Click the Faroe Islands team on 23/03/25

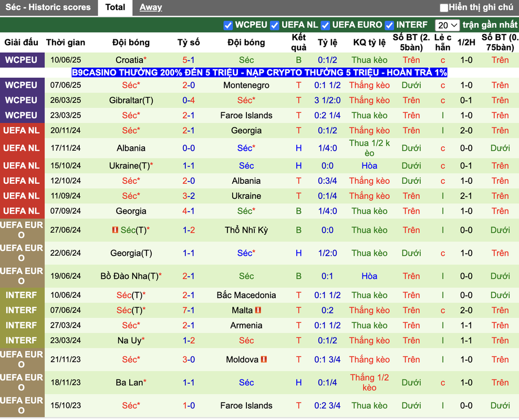(x=246, y=115)
